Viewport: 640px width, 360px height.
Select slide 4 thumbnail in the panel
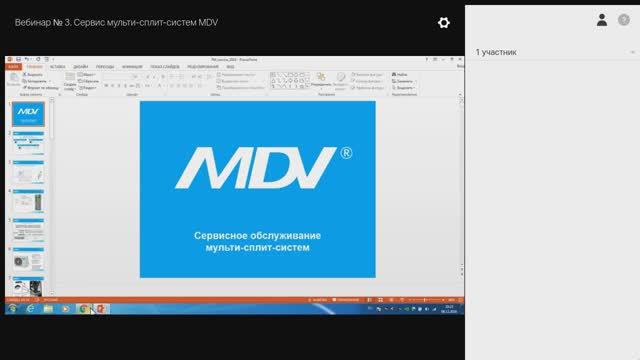pos(28,201)
